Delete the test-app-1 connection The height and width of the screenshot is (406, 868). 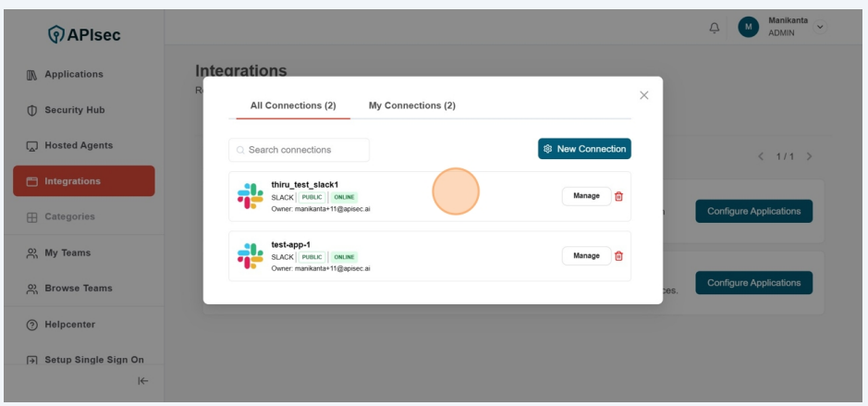point(619,256)
